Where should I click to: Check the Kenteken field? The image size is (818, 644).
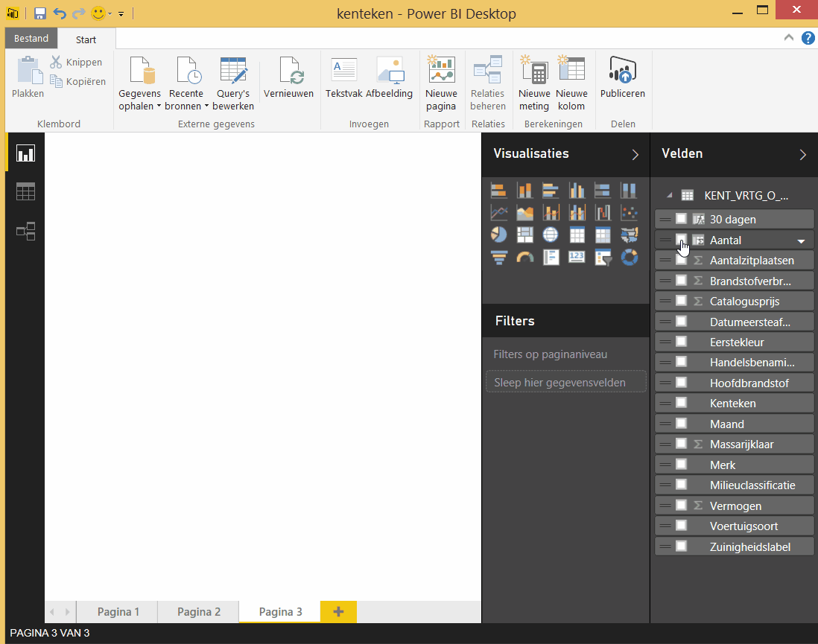[x=681, y=403]
